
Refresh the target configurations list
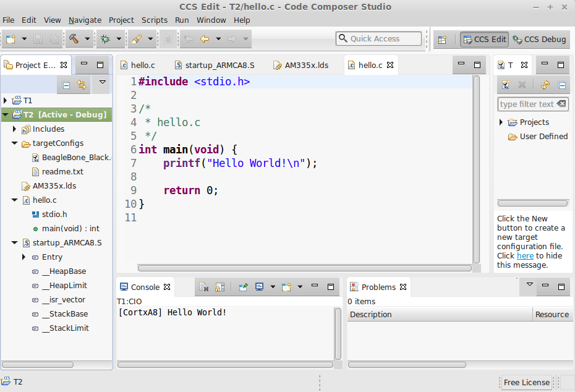545,85
